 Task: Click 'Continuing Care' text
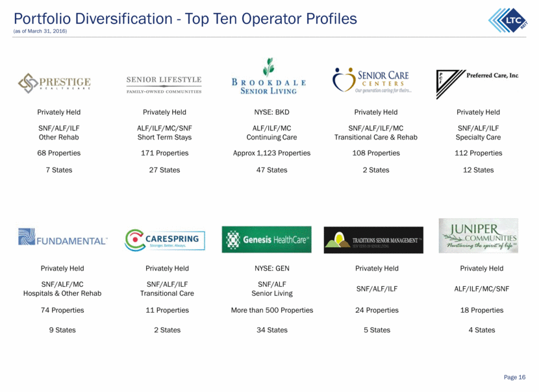point(271,137)
